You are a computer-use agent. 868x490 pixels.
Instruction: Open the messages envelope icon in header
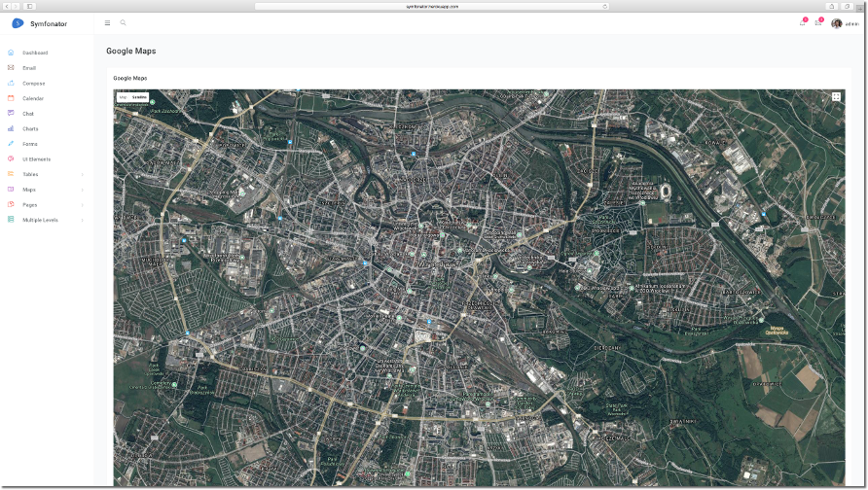[x=817, y=22]
